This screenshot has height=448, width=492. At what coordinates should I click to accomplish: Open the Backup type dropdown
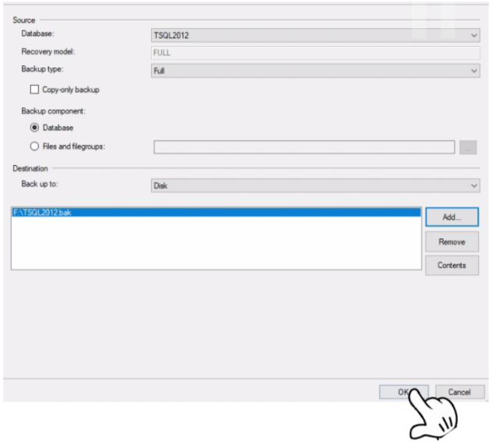point(315,71)
